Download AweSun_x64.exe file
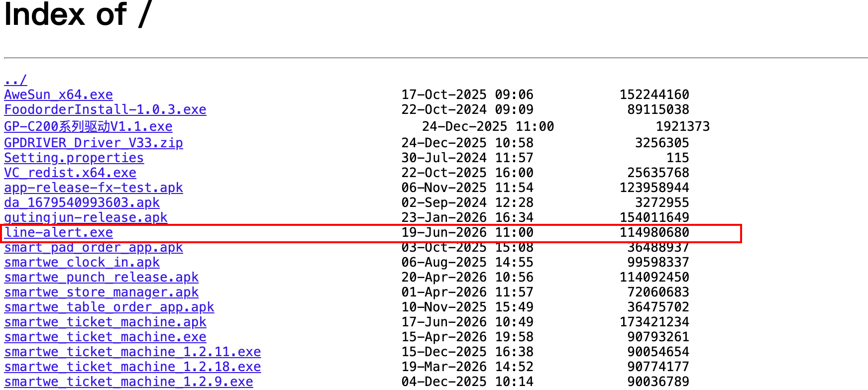This screenshot has width=868, height=390. (x=58, y=95)
